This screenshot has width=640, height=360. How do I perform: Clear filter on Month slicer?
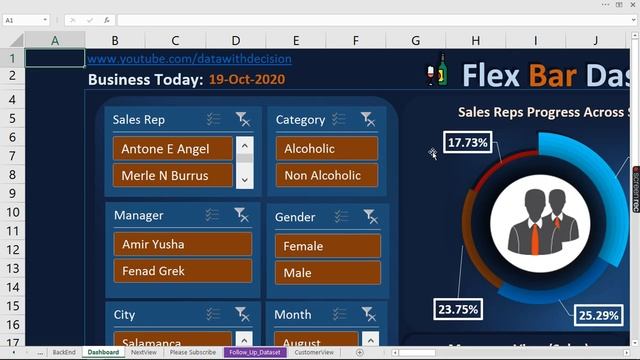click(x=369, y=314)
